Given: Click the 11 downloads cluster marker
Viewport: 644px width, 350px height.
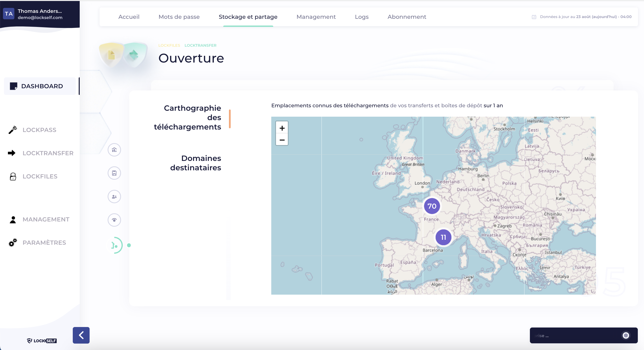Looking at the screenshot, I should click(x=443, y=237).
